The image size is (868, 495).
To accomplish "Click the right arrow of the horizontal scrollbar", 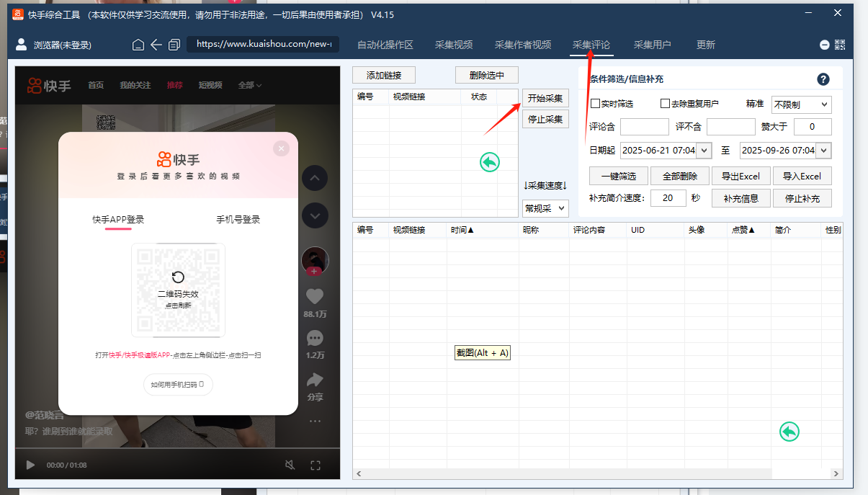I will coord(836,473).
